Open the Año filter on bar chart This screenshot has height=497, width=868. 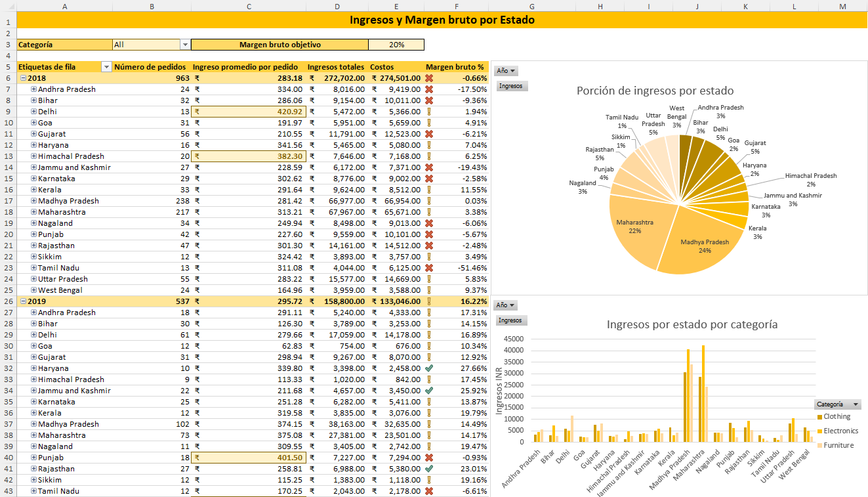coord(506,305)
